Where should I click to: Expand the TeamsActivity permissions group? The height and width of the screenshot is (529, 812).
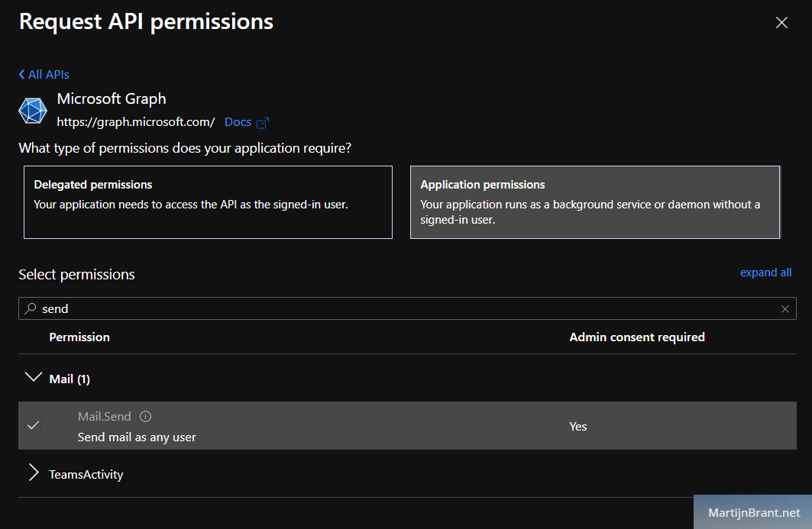pos(34,473)
